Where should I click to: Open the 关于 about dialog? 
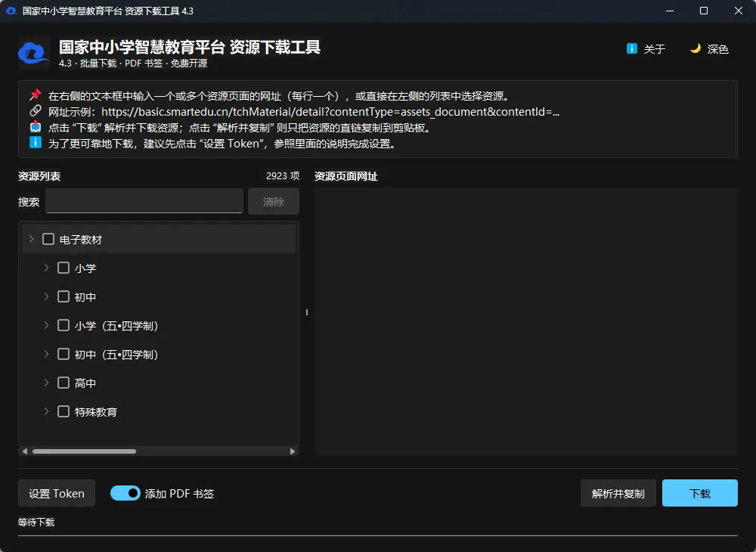coord(646,48)
